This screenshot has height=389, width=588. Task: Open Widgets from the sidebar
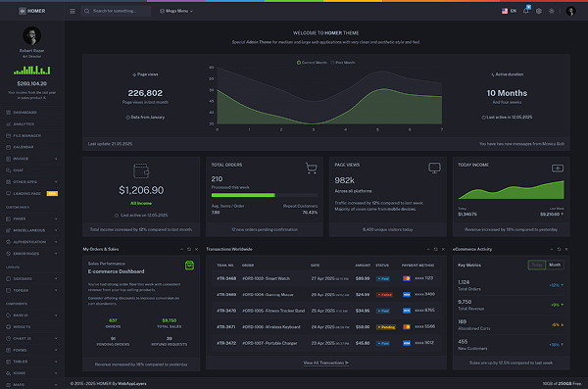tap(32, 326)
